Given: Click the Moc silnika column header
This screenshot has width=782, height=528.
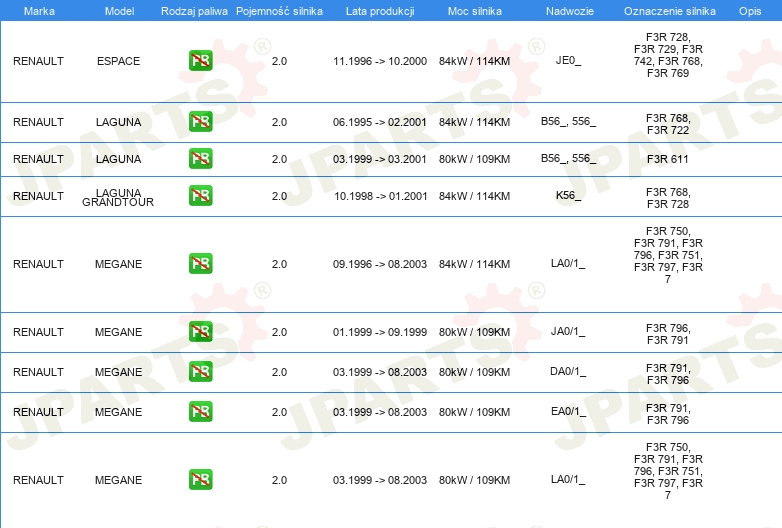Looking at the screenshot, I should pyautogui.click(x=474, y=10).
